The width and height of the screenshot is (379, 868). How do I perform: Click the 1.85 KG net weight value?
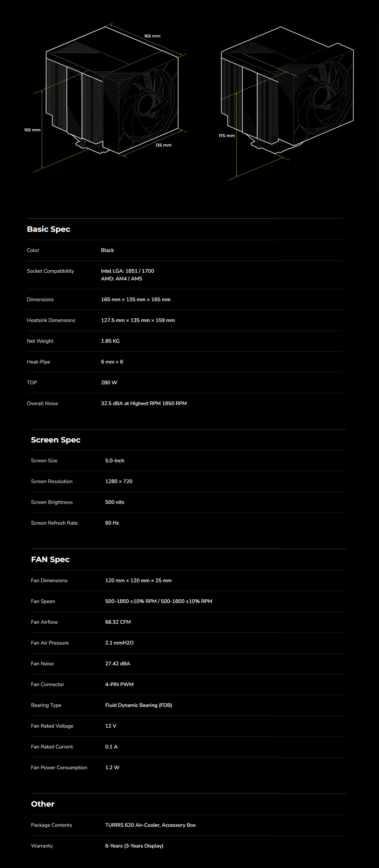pyautogui.click(x=110, y=341)
